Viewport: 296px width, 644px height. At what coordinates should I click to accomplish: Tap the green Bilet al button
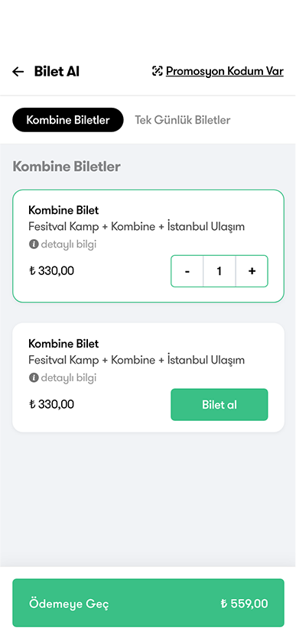point(219,405)
